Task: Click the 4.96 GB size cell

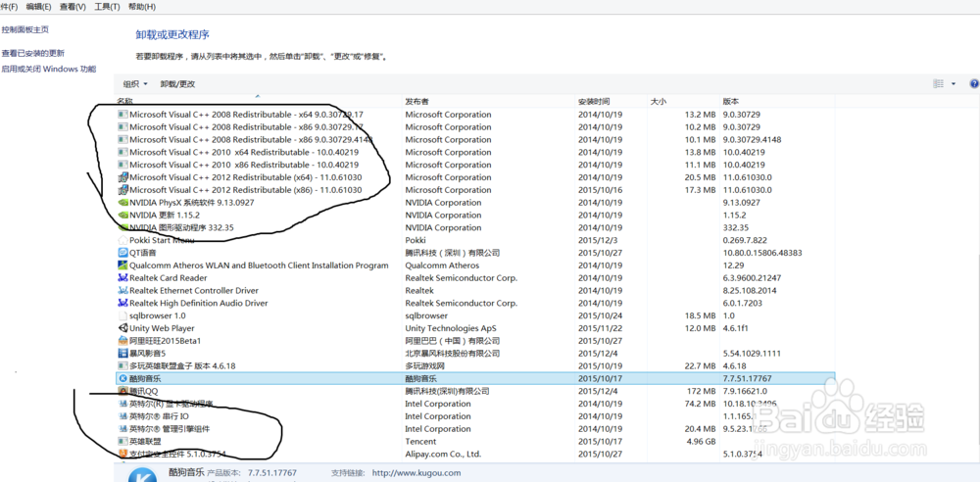Action: pos(700,442)
